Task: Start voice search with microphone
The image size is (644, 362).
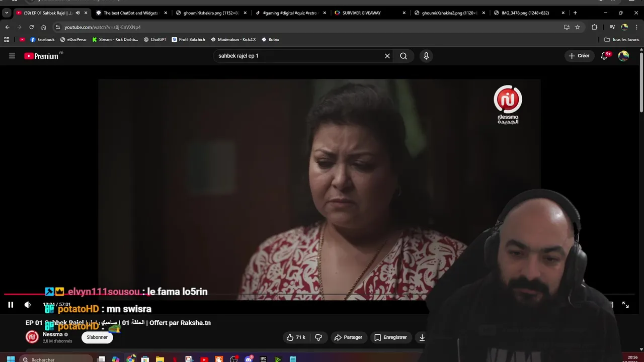Action: 426,56
